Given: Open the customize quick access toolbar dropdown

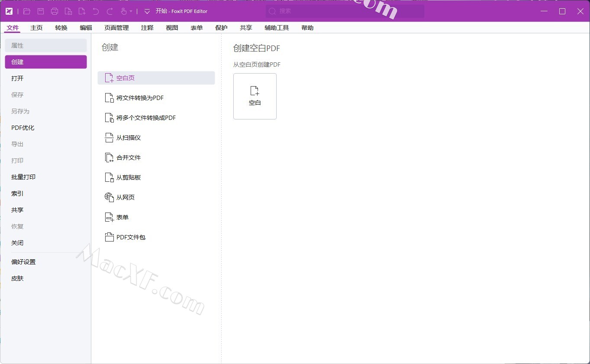Looking at the screenshot, I should [147, 11].
